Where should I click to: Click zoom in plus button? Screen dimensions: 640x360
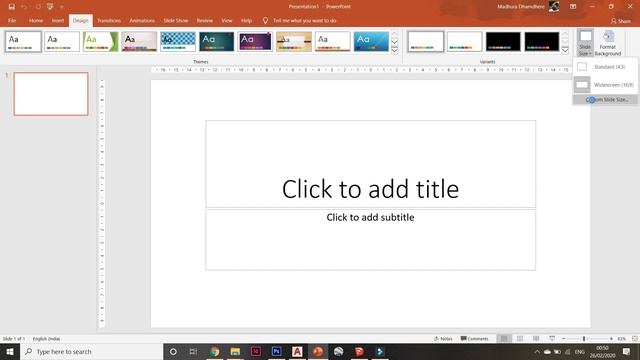(611, 339)
